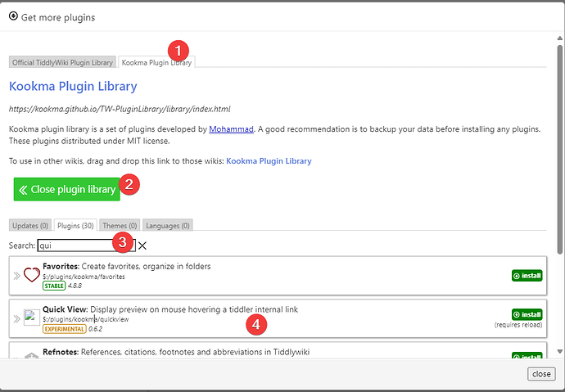Click the Favorites heart icon

32,276
